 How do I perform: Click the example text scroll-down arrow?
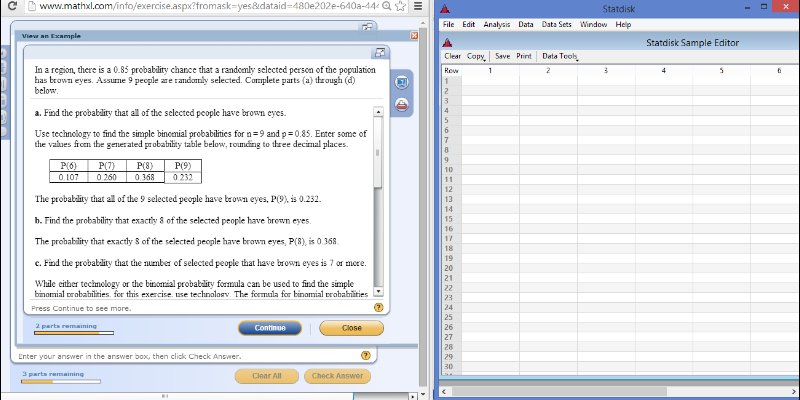(378, 292)
